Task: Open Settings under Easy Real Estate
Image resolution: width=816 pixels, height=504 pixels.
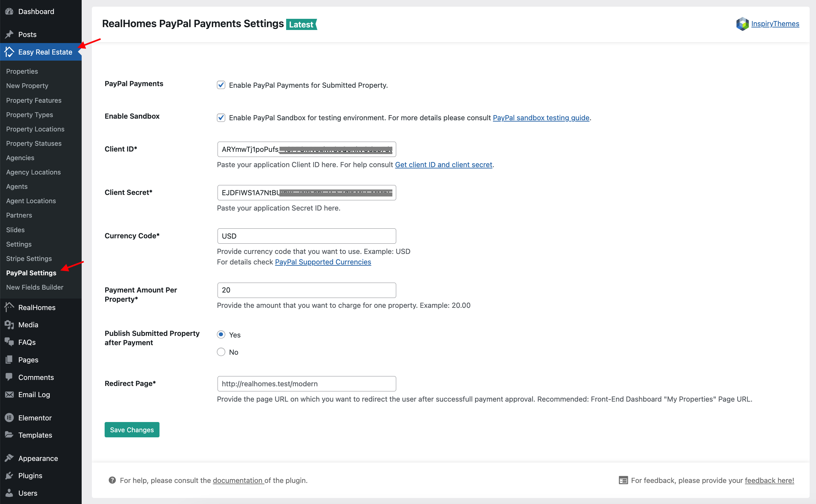Action: tap(19, 244)
